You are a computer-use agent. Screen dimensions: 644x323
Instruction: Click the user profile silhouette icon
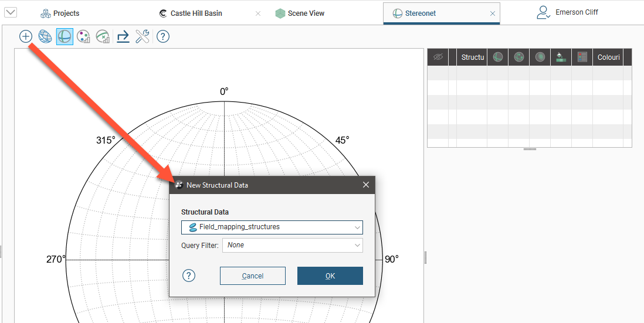(x=543, y=12)
